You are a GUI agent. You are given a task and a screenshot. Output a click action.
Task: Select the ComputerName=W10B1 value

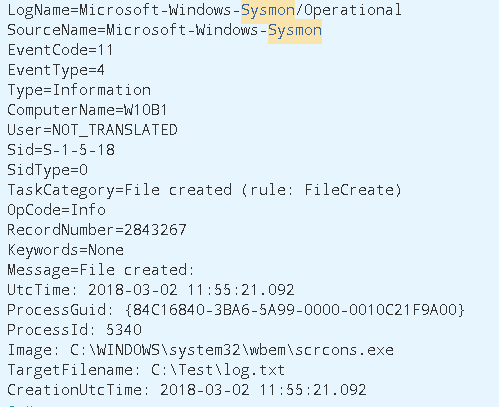point(87,110)
